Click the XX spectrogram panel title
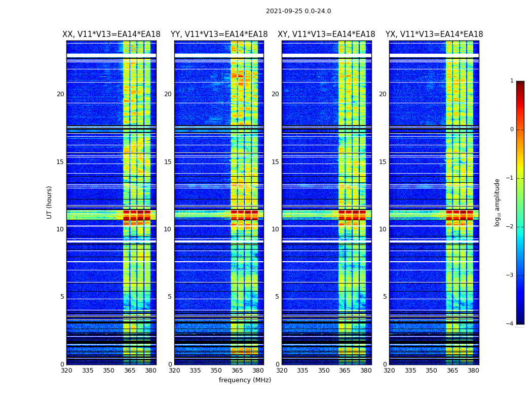 pyautogui.click(x=111, y=34)
